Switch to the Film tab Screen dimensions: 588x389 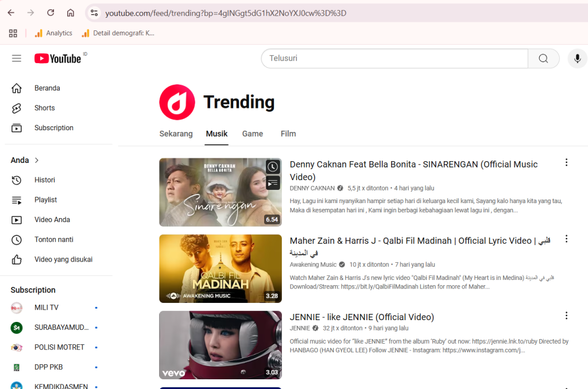288,134
